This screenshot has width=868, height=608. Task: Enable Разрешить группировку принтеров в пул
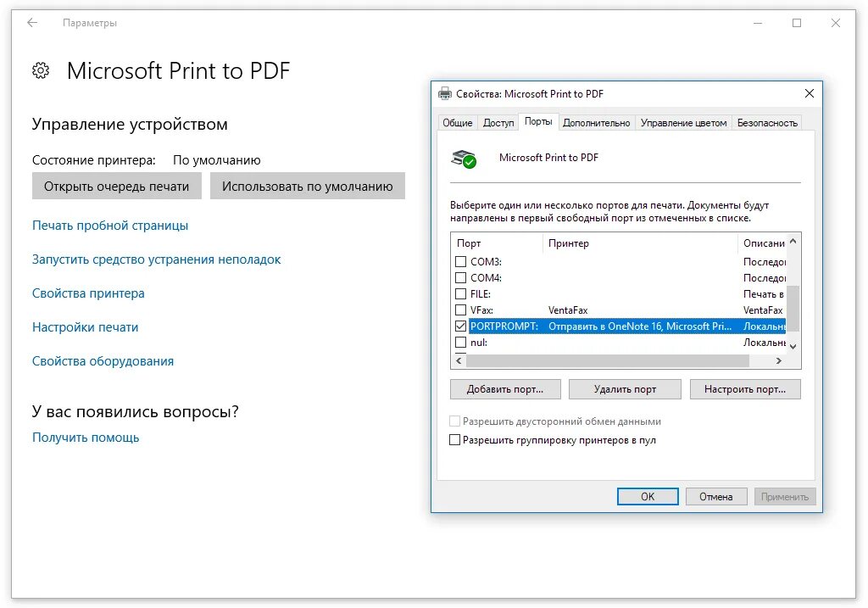pyautogui.click(x=454, y=440)
